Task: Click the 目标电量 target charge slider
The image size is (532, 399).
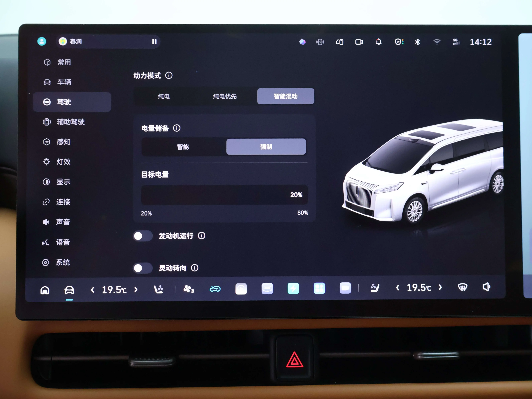Action: [224, 195]
